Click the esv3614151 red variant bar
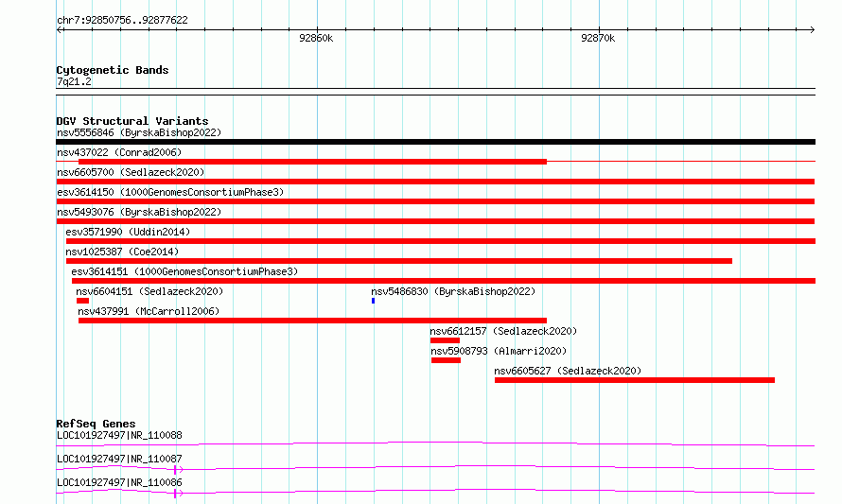Image resolution: width=842 pixels, height=504 pixels. point(444,281)
